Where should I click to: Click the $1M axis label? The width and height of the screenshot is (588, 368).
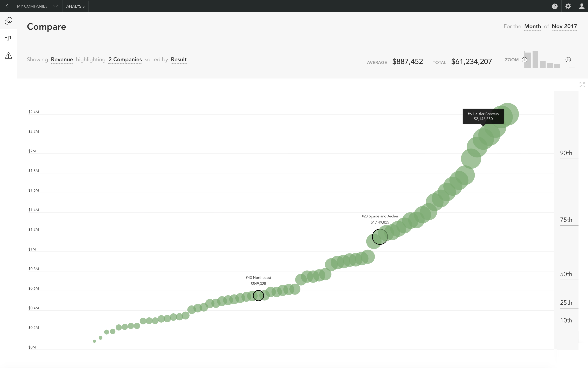[32, 249]
